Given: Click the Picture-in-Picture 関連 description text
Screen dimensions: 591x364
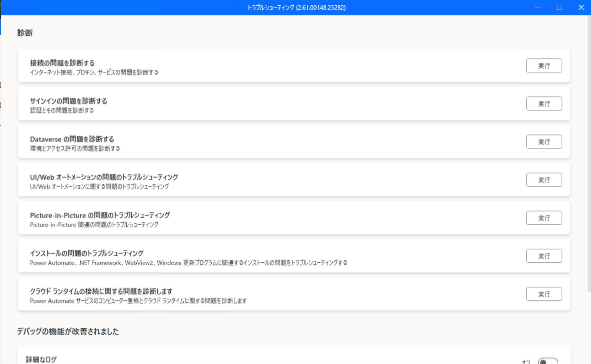Looking at the screenshot, I should (x=94, y=225).
